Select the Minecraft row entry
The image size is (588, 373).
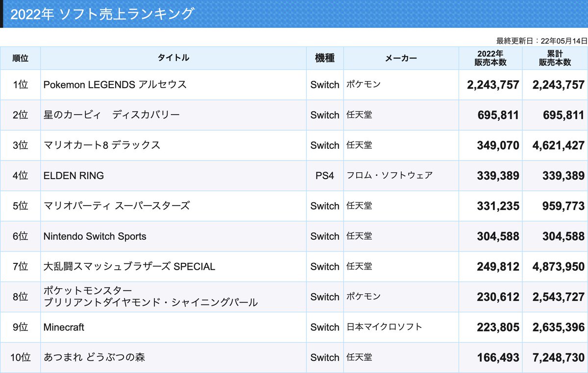[x=64, y=327]
